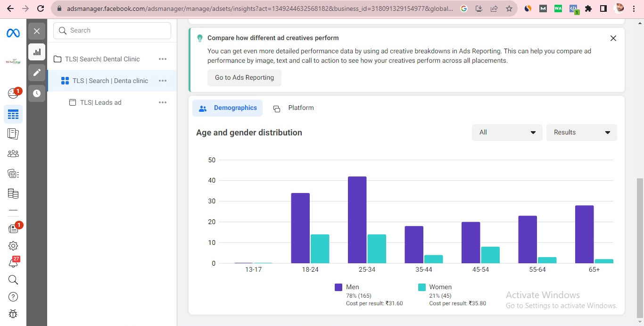Click the Search field in campaign panel
The height and width of the screenshot is (326, 644).
coord(112,31)
